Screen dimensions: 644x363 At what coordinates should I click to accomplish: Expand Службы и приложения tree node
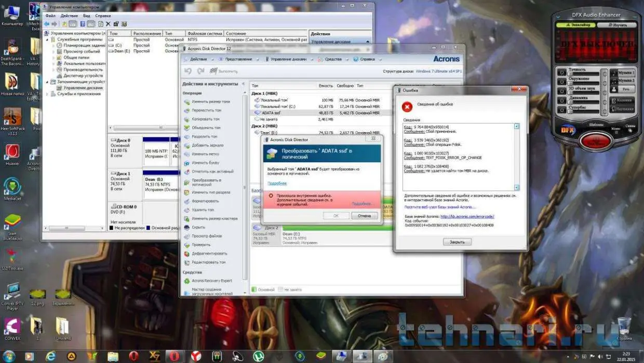tap(47, 94)
